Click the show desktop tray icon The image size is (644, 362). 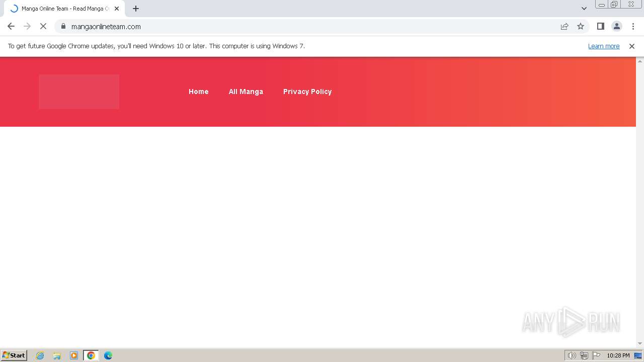[638, 355]
